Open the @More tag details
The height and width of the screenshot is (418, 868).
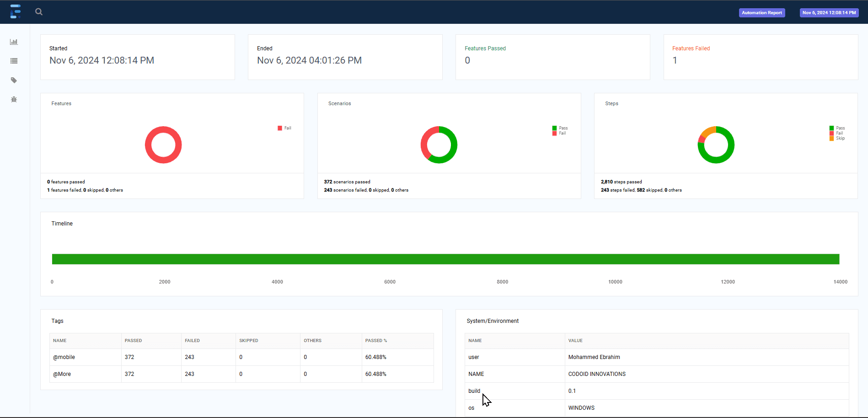[x=61, y=374]
